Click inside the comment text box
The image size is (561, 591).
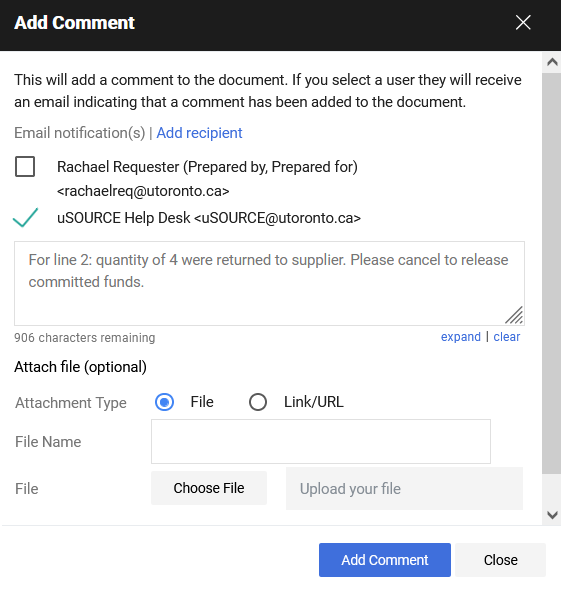[269, 283]
